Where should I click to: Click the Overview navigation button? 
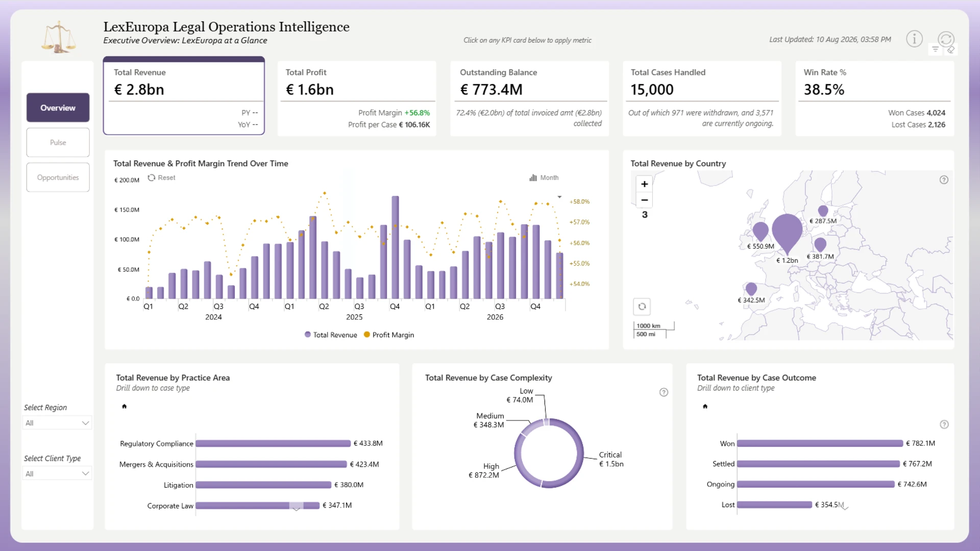[x=58, y=108]
